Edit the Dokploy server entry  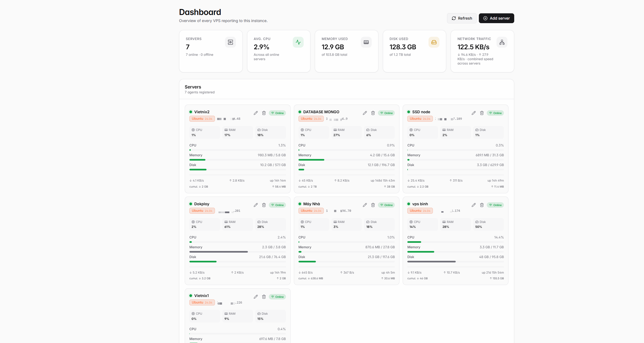coord(255,205)
